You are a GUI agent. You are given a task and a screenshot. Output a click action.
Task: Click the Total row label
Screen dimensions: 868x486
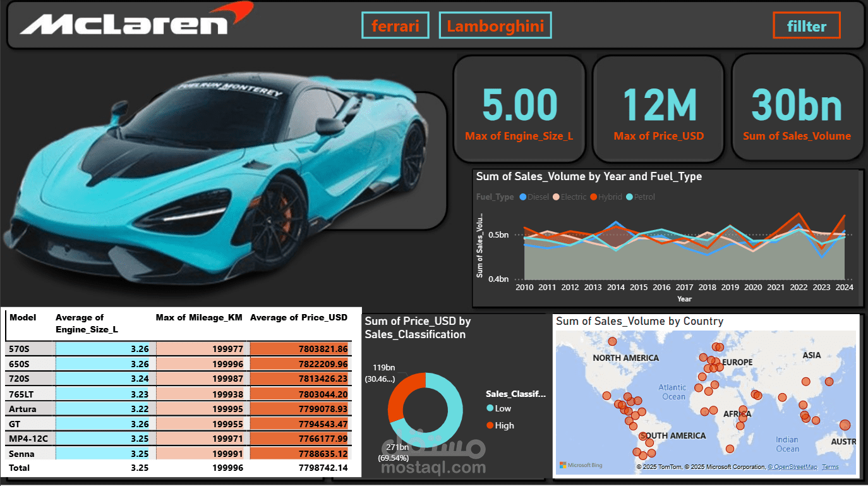(x=20, y=468)
